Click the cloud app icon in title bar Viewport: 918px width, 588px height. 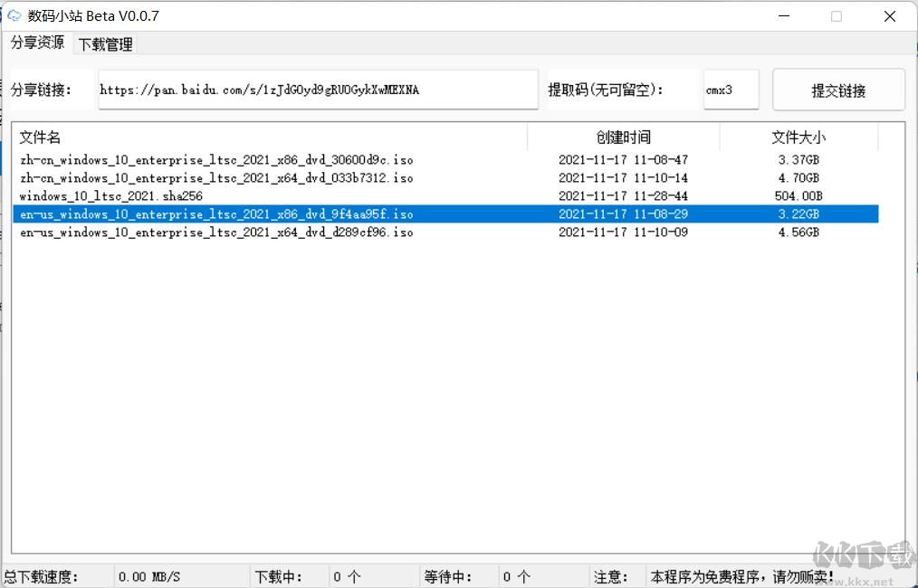click(x=14, y=15)
